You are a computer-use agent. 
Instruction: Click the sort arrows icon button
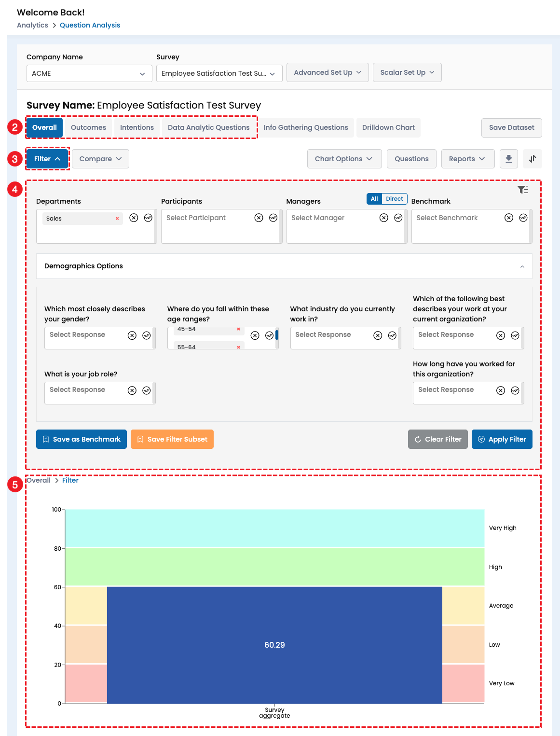[x=533, y=159]
